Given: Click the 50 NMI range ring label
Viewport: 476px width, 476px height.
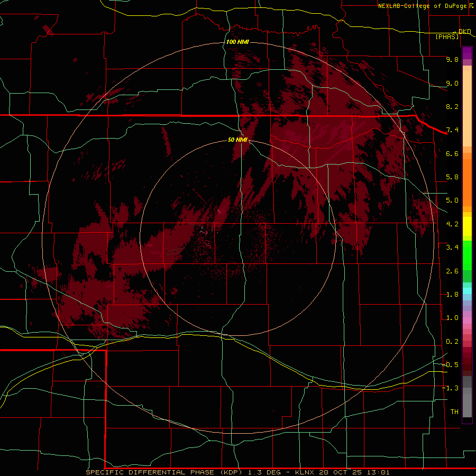Looking at the screenshot, I should (x=237, y=140).
